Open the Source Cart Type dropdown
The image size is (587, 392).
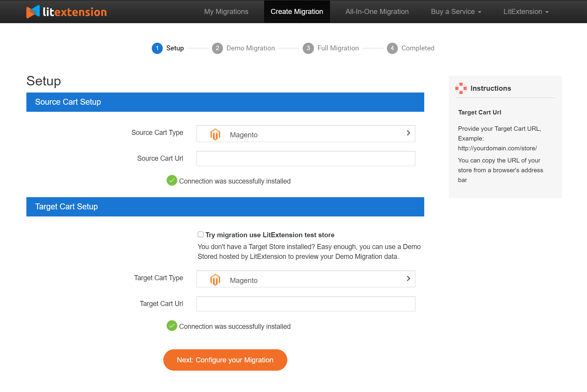[306, 133]
